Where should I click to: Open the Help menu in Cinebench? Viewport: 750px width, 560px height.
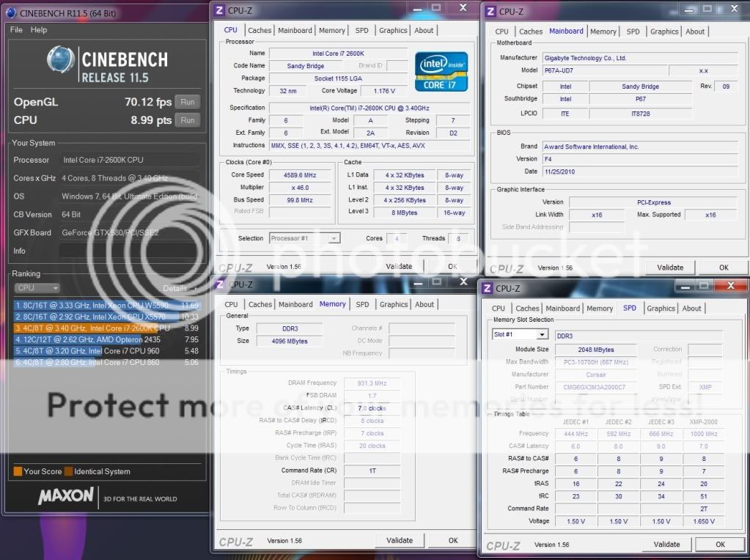pyautogui.click(x=39, y=29)
